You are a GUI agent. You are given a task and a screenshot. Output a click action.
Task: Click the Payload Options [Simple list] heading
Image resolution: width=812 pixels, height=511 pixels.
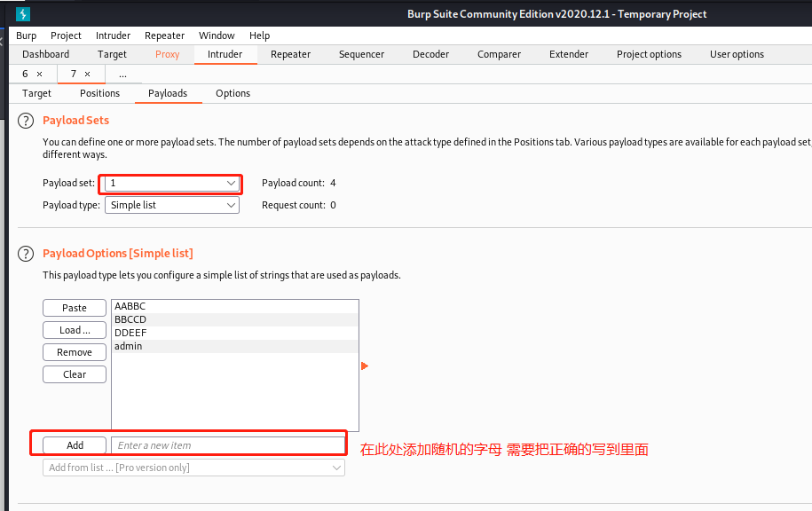(x=117, y=254)
